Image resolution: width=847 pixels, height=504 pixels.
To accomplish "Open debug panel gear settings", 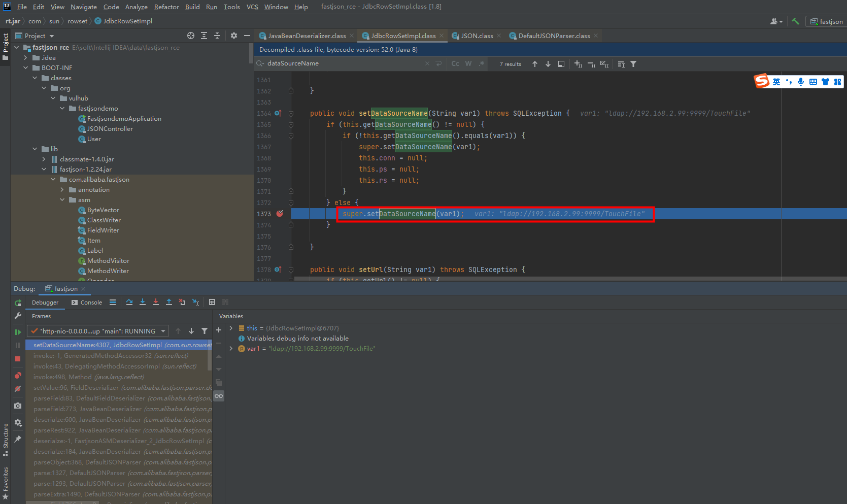I will 18,422.
